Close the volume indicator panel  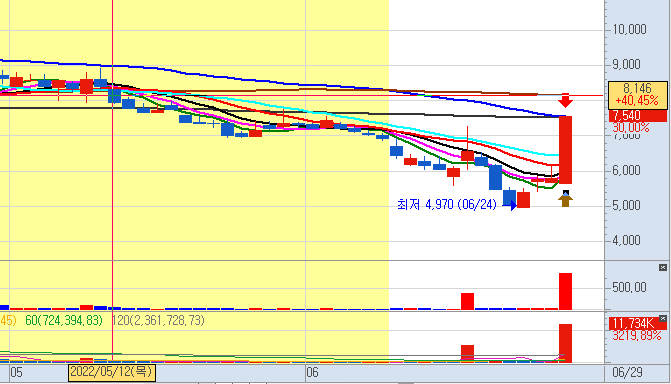(x=662, y=268)
